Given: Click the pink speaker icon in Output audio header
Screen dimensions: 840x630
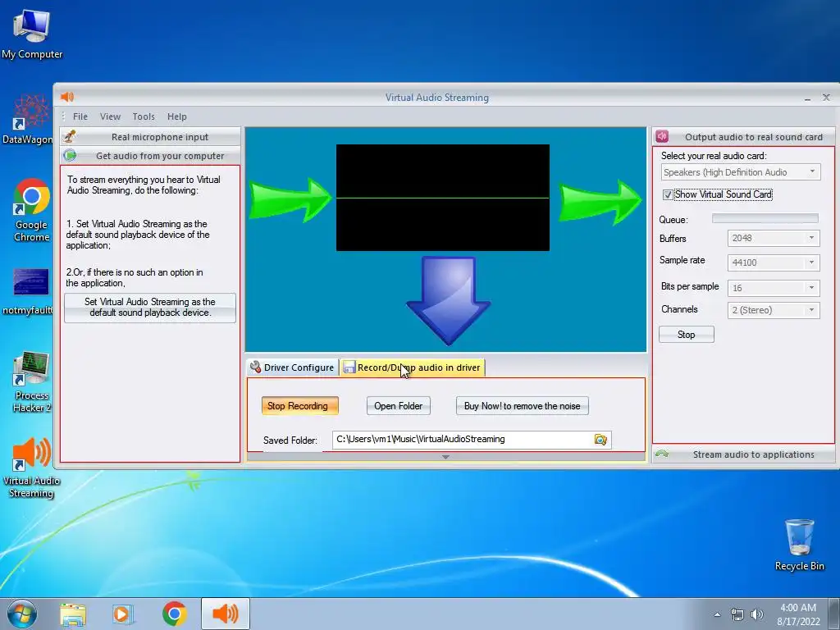Looking at the screenshot, I should click(x=662, y=137).
